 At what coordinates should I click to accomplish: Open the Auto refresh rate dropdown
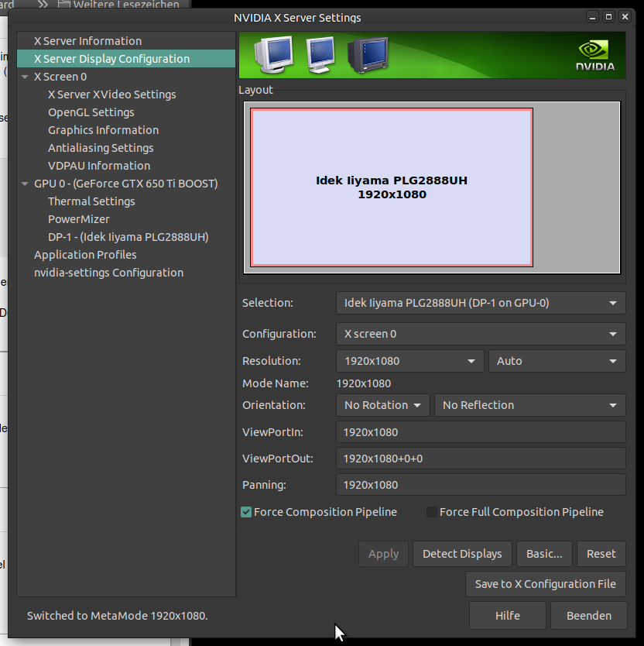557,361
